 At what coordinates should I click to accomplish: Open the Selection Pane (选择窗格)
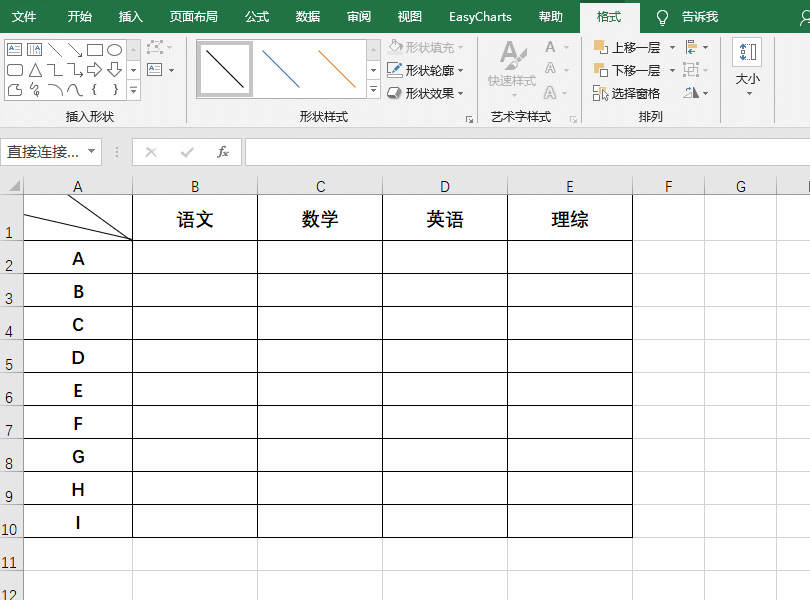pos(626,94)
